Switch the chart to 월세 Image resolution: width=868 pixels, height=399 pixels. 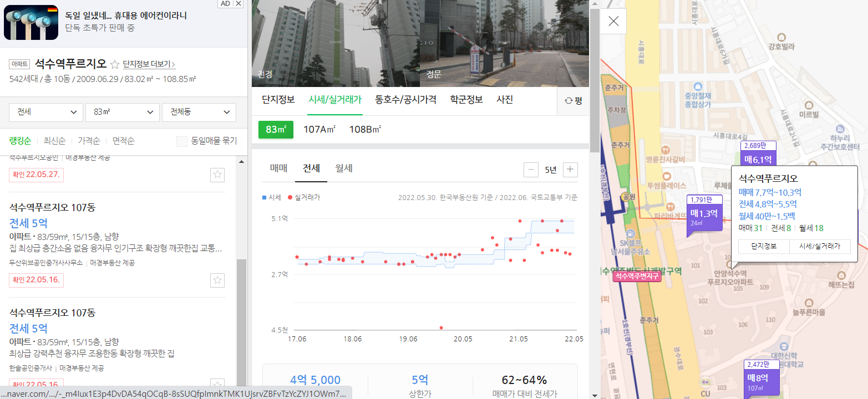point(344,168)
